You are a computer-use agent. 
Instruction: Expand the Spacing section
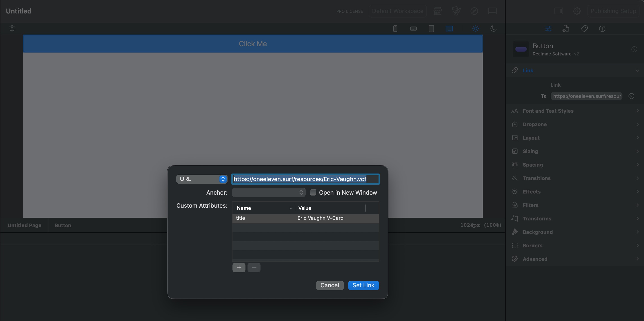point(575,165)
